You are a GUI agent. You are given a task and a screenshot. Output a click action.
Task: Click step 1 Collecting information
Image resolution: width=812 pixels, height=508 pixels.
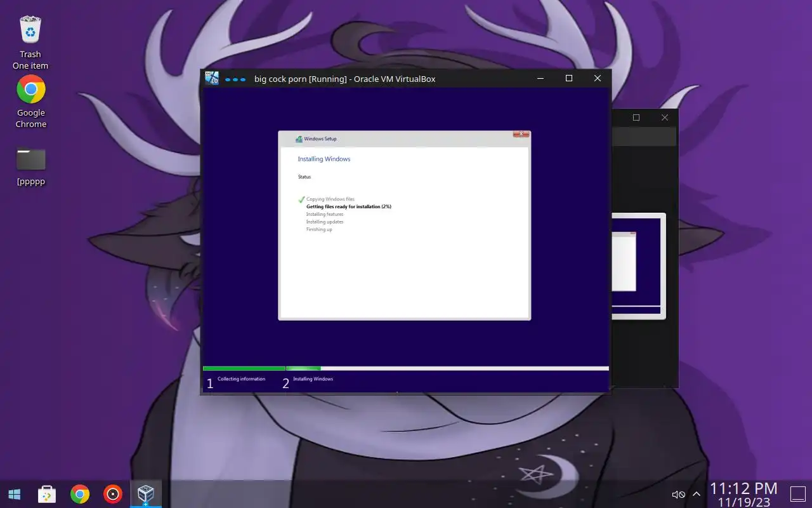pos(235,382)
